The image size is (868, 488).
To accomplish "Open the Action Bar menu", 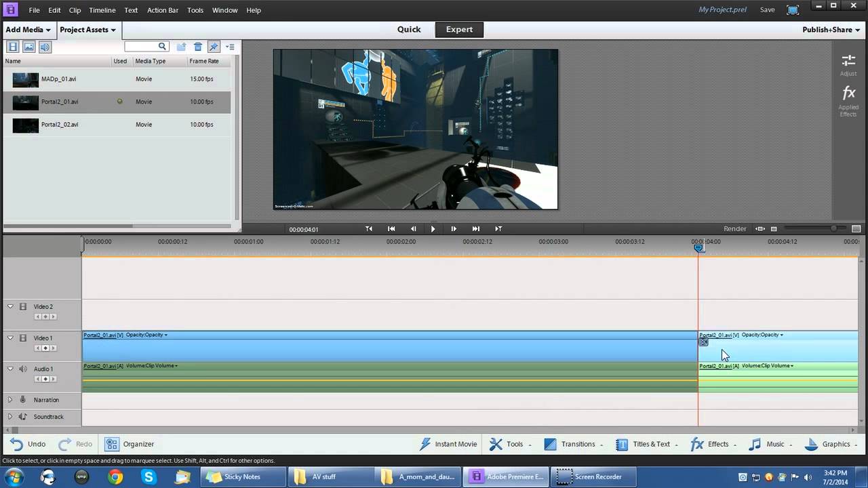I will [x=163, y=10].
